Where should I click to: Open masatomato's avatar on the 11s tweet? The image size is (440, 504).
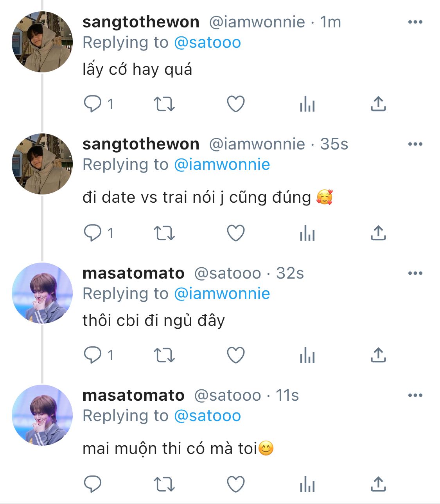pyautogui.click(x=42, y=415)
